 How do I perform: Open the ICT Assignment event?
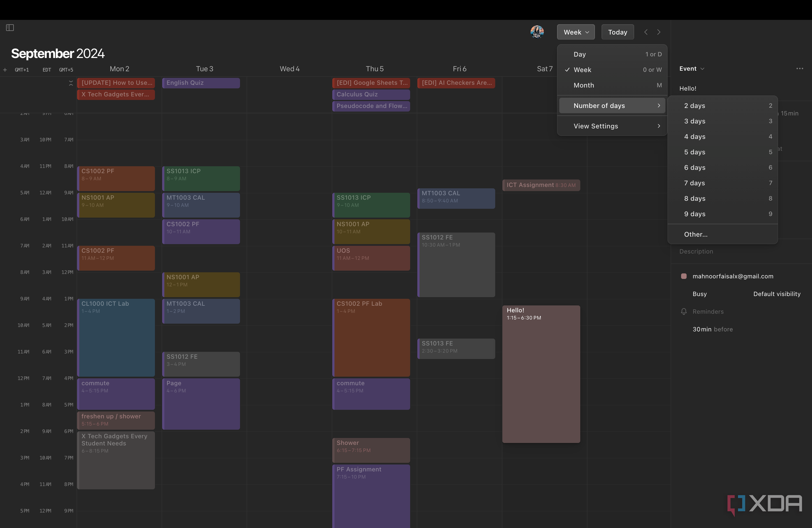click(541, 185)
